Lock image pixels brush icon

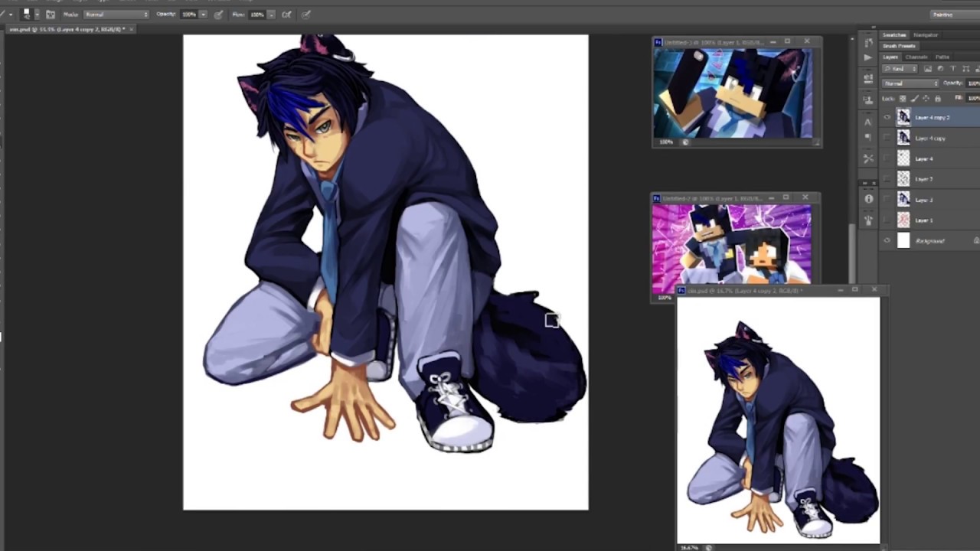(914, 99)
